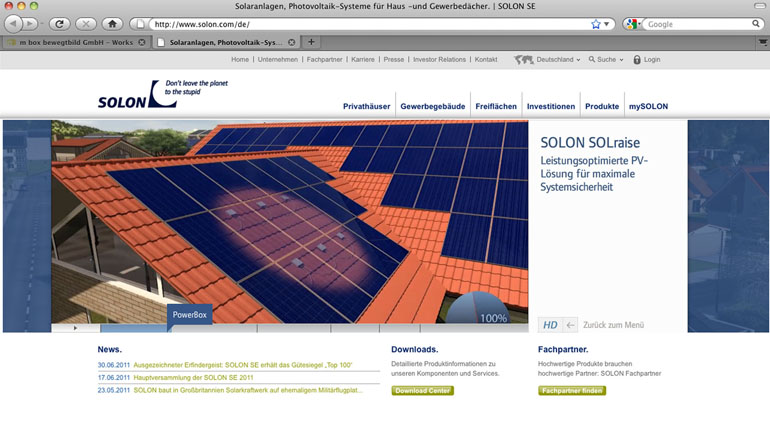Image resolution: width=770 pixels, height=433 pixels.
Task: Open the Kontakt link
Action: (486, 59)
